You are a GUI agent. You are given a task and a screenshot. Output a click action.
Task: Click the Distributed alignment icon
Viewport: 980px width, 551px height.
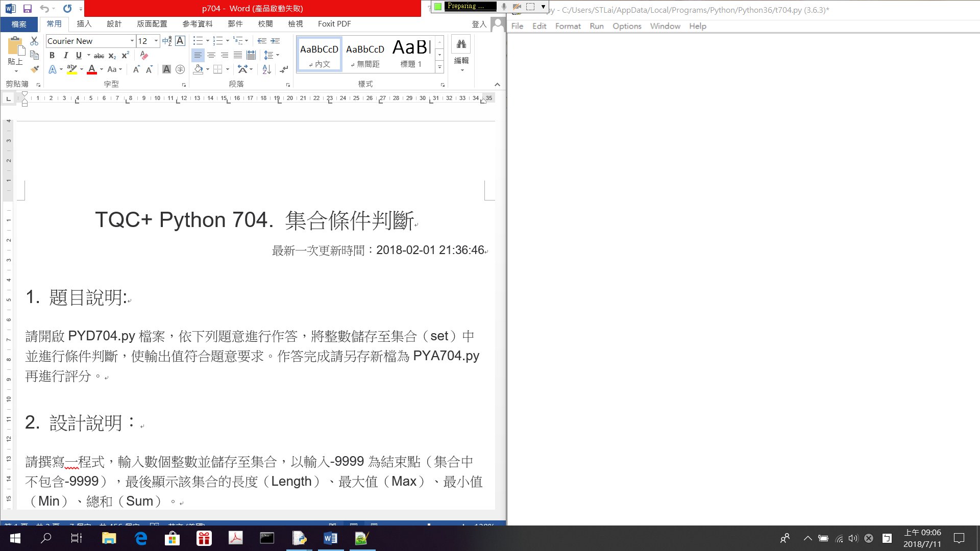click(x=251, y=55)
